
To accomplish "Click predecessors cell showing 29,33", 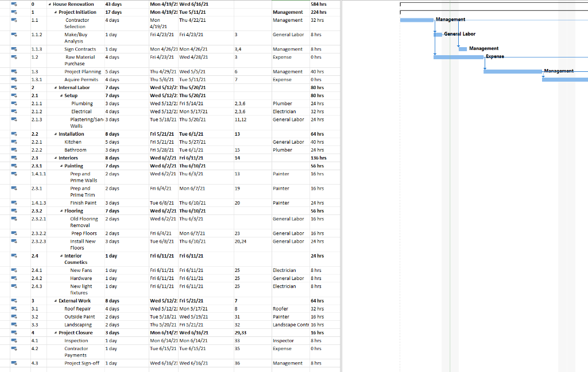I will point(253,332).
